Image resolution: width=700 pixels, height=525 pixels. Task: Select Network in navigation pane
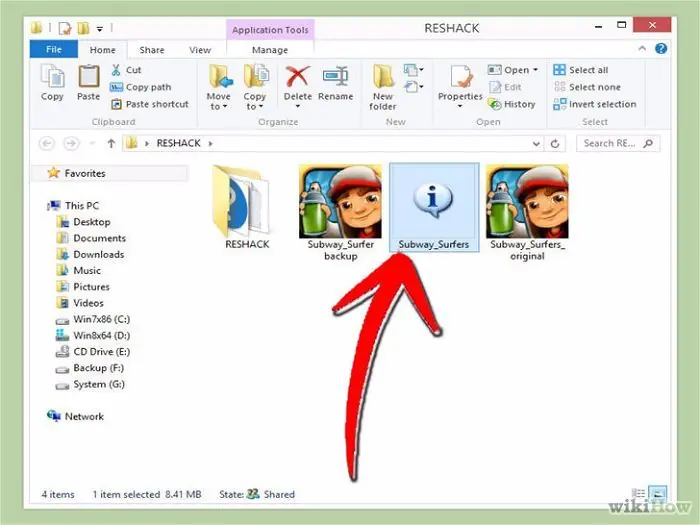click(x=75, y=417)
